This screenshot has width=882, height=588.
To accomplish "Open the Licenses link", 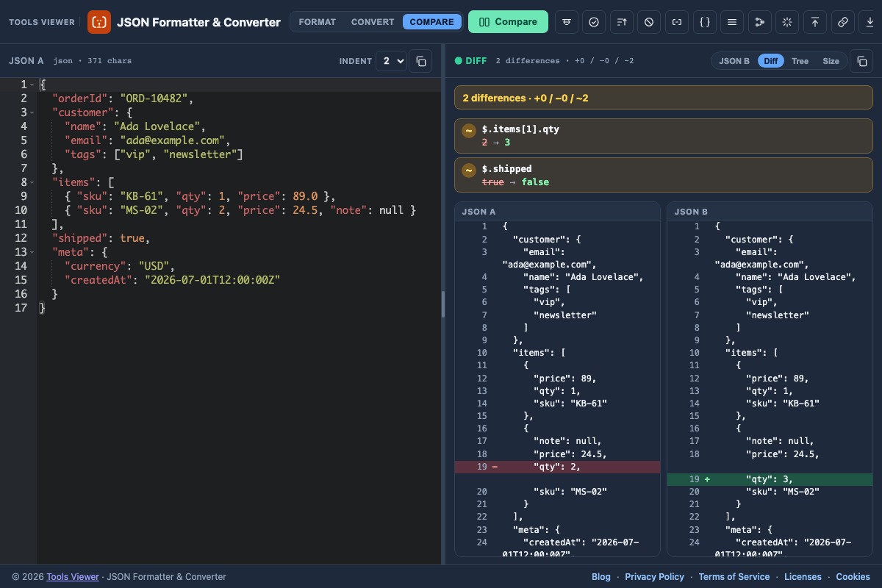I will pyautogui.click(x=803, y=577).
